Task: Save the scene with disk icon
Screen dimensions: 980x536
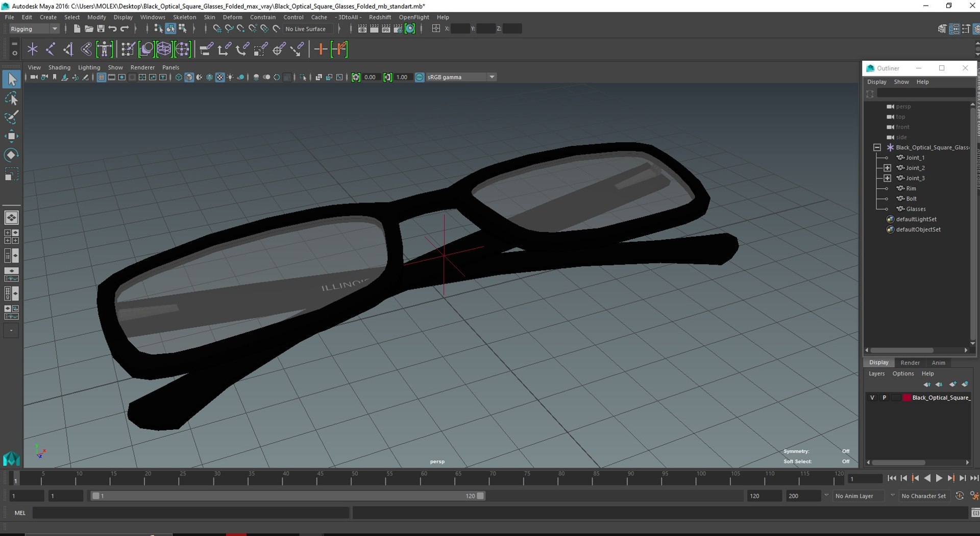Action: [101, 29]
